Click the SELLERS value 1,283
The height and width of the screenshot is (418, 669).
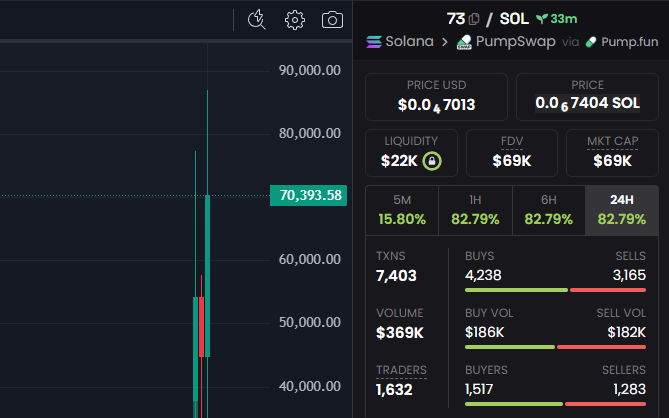tap(630, 389)
